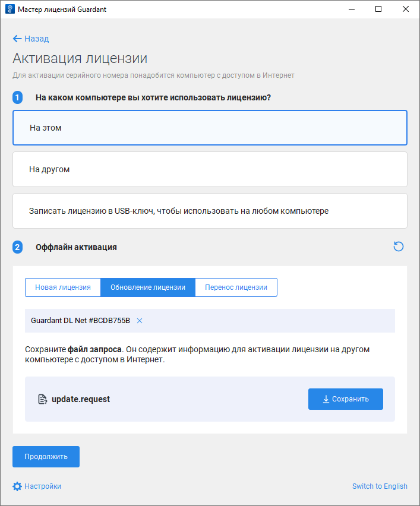Open the Обновление лицензии tab
This screenshot has height=506, width=420.
tap(148, 287)
